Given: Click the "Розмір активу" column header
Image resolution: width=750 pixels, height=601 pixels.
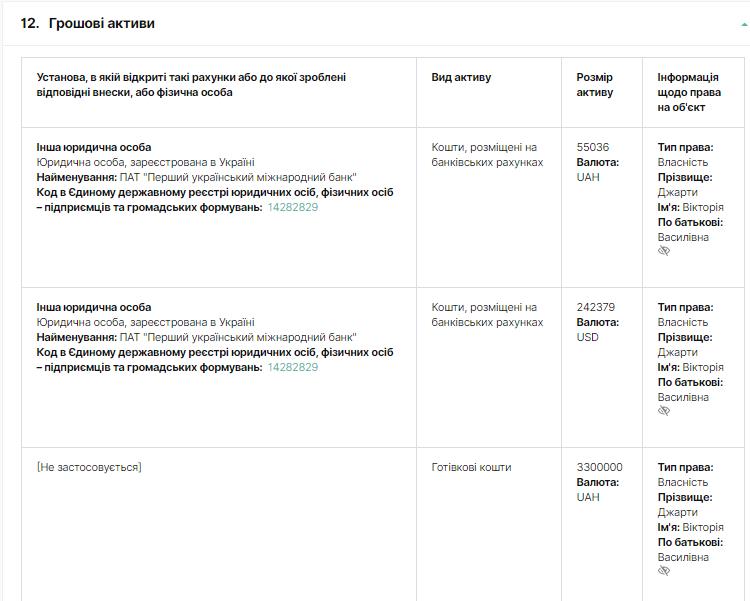Looking at the screenshot, I should click(595, 85).
